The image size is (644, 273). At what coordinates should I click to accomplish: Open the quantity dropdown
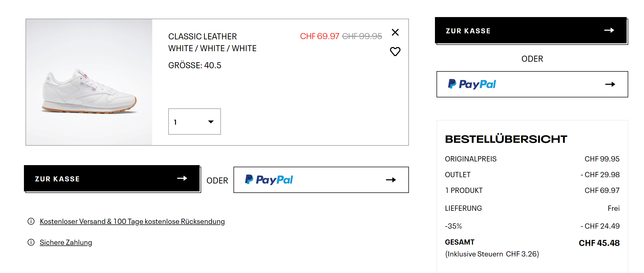click(x=194, y=122)
